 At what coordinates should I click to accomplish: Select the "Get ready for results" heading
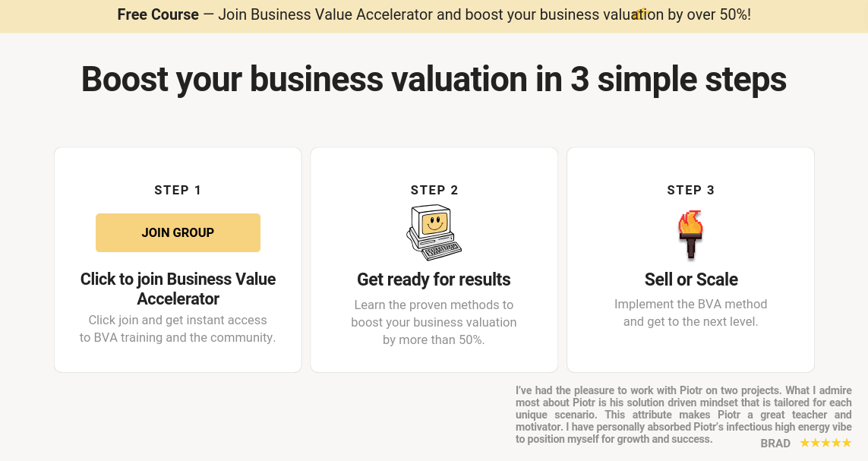[434, 279]
